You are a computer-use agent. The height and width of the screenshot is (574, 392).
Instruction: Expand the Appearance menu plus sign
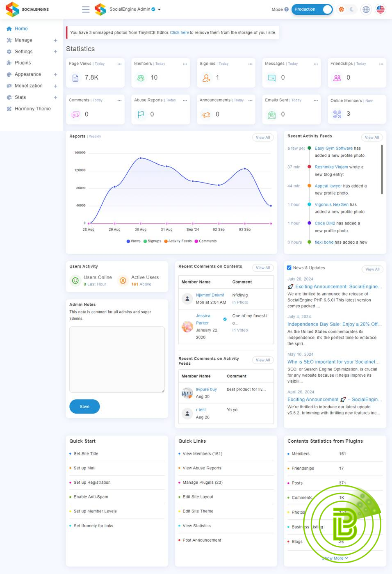tap(55, 75)
